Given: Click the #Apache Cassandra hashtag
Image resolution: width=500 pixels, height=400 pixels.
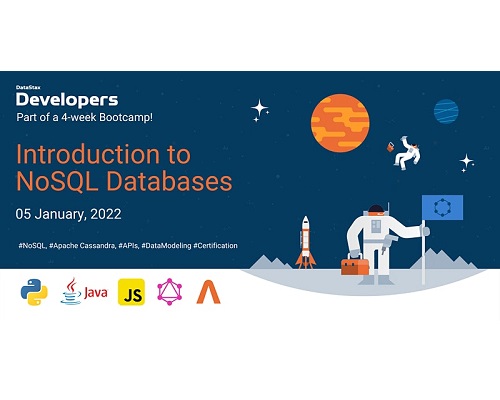Looking at the screenshot, I should point(83,246).
